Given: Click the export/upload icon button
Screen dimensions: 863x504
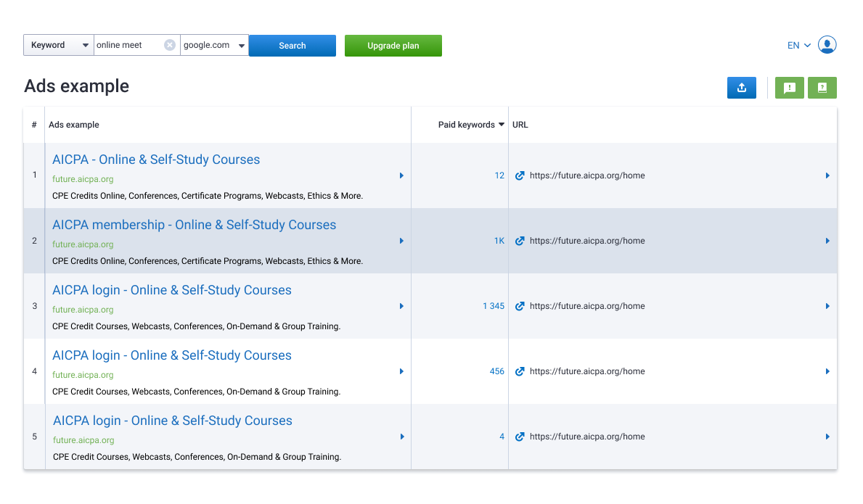Looking at the screenshot, I should click(741, 88).
